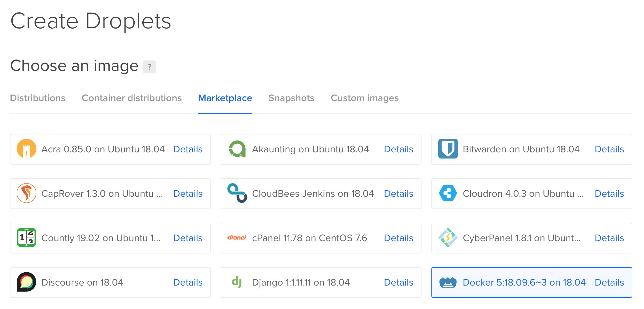Open Details for Cloudron 4.0.3
Screen dimensions: 644x309
609,194
